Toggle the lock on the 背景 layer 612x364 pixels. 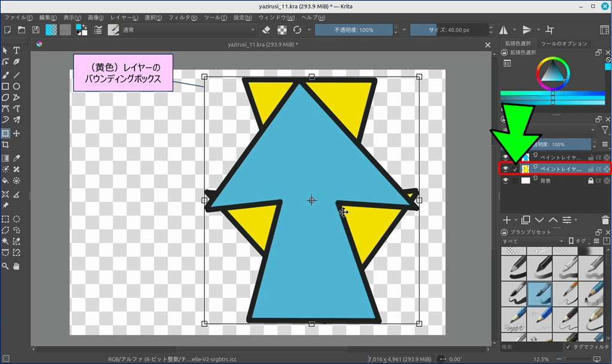(590, 181)
